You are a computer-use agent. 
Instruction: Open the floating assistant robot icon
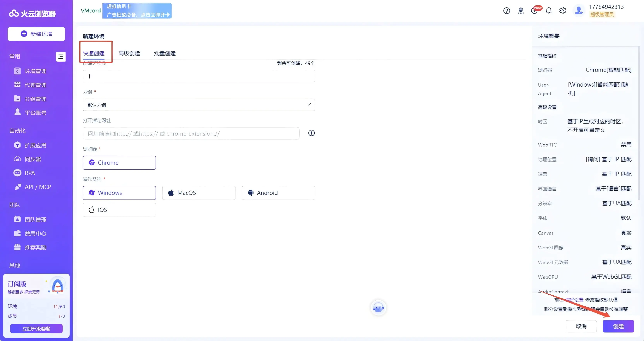[378, 308]
